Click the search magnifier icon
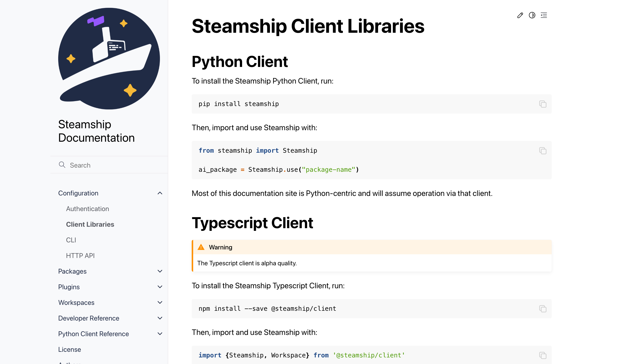Screen dimensions: 626x364 pos(62,165)
